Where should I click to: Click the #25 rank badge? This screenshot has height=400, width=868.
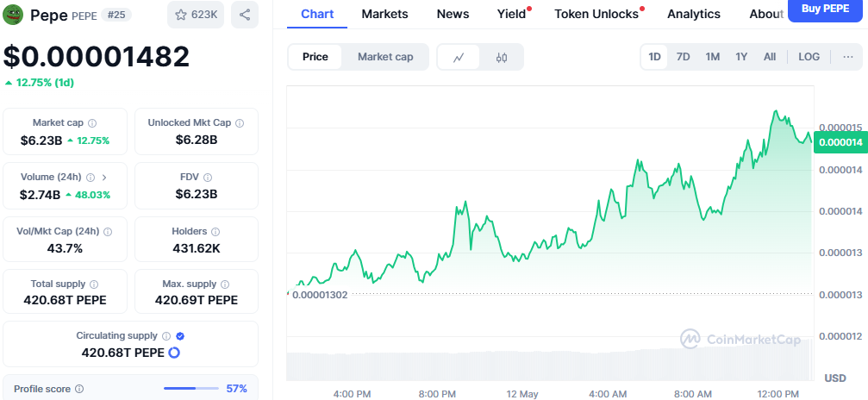(x=116, y=15)
